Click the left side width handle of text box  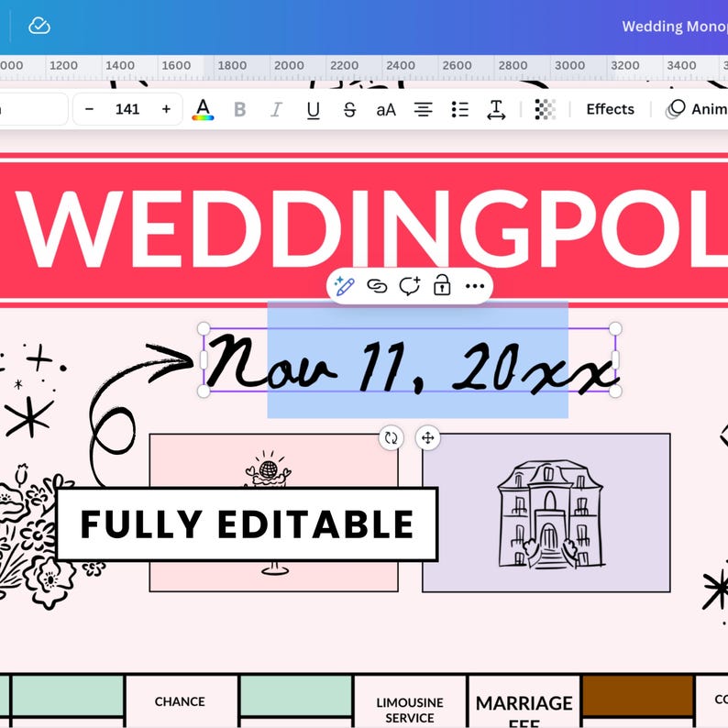(x=204, y=359)
